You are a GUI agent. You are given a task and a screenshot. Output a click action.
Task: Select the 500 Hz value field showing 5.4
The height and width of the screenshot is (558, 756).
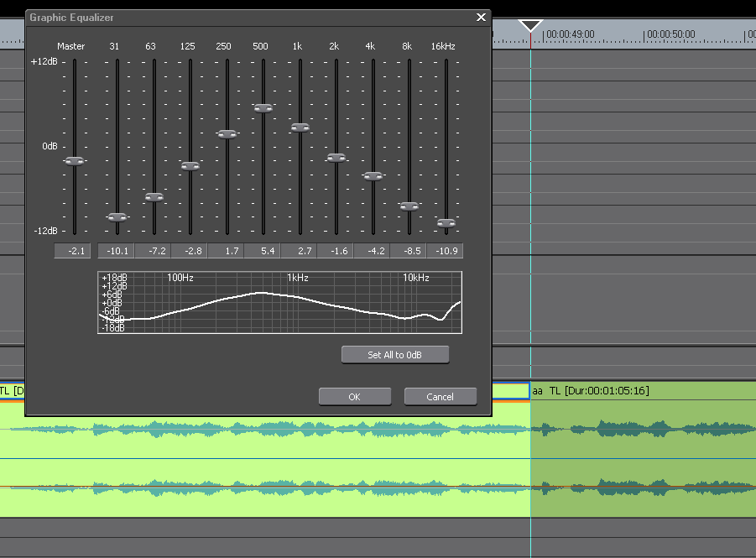coord(262,251)
